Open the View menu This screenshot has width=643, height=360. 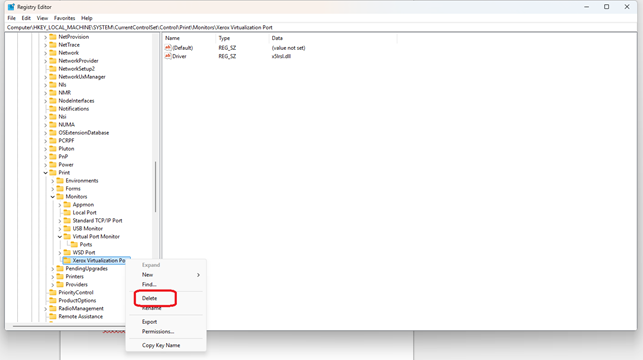tap(42, 18)
